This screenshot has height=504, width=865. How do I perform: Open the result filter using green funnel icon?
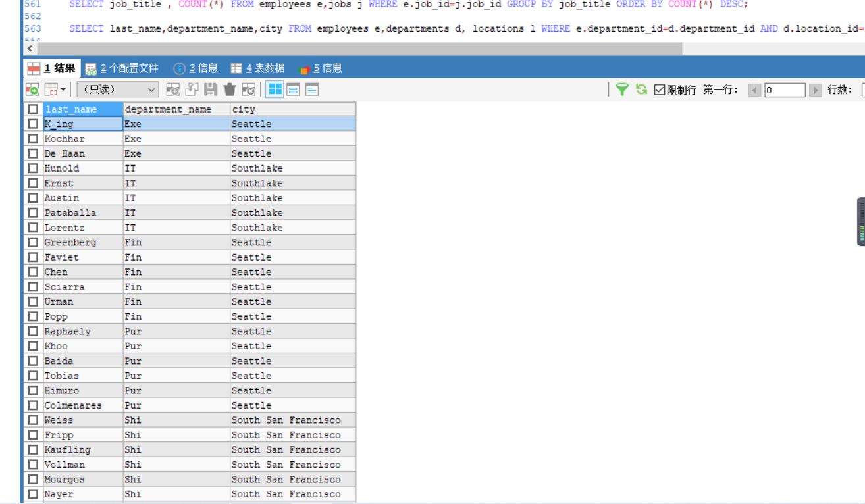coord(622,89)
